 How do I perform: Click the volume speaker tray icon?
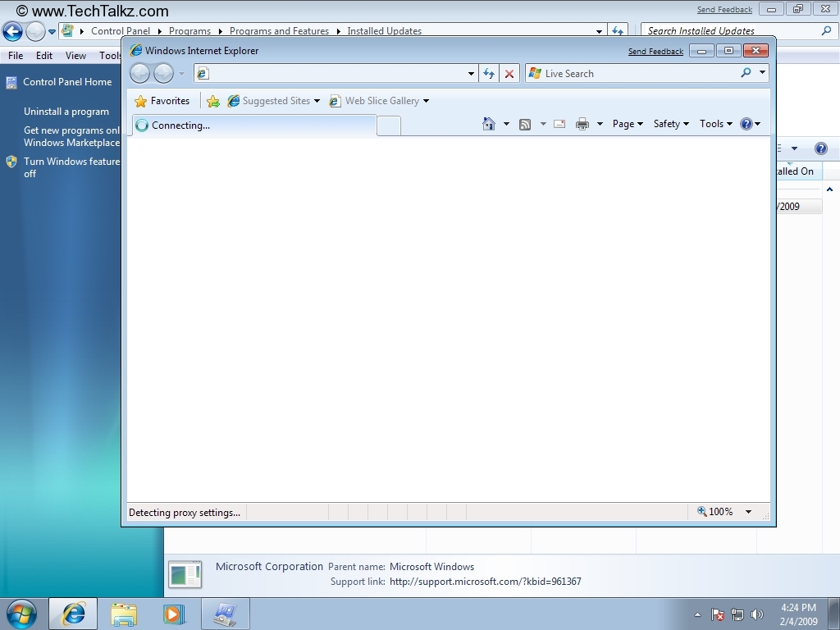[x=756, y=614]
